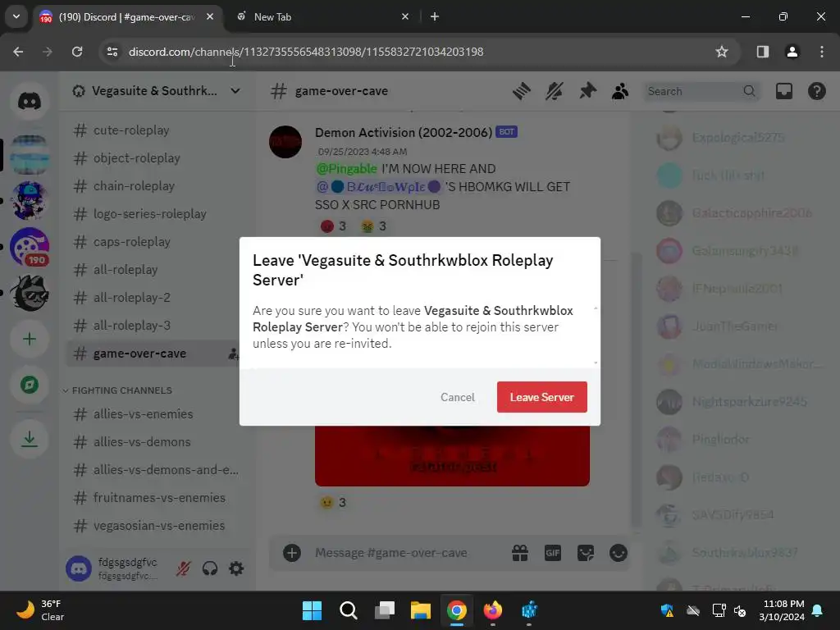Open a new browser tab with plus
Image resolution: width=840 pixels, height=630 pixels.
[435, 16]
